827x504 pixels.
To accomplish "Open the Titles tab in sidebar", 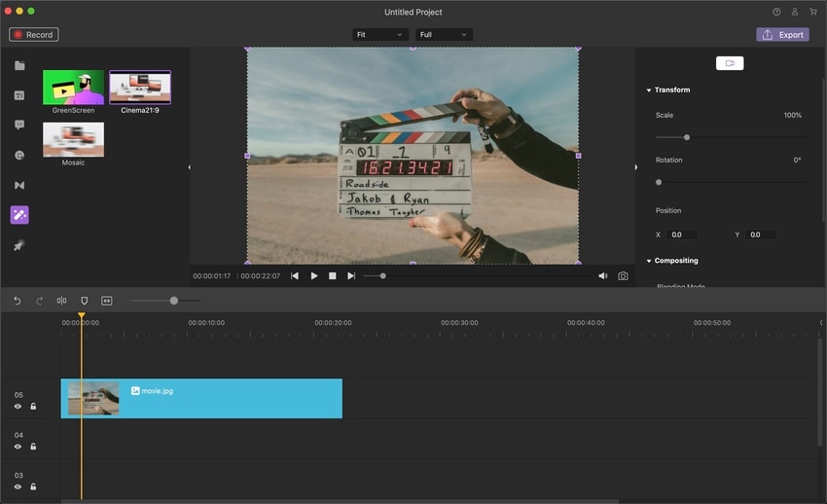I will 19,95.
